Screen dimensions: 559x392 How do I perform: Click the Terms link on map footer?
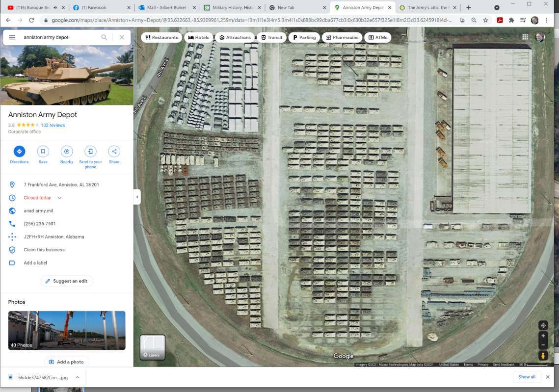468,365
